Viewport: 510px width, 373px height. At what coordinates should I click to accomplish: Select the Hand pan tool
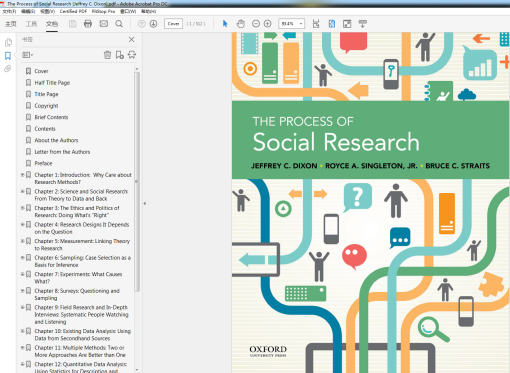click(x=241, y=24)
